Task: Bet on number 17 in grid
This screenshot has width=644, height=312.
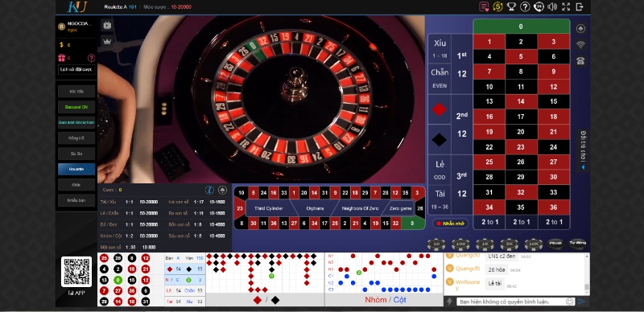Action: pos(521,117)
